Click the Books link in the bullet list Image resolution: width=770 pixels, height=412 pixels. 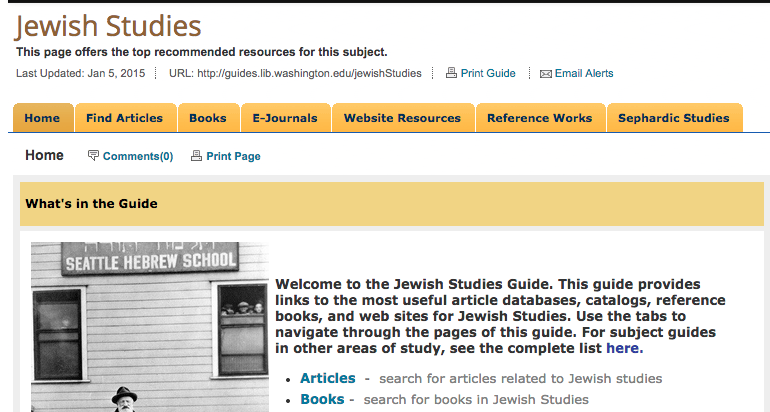click(x=321, y=399)
